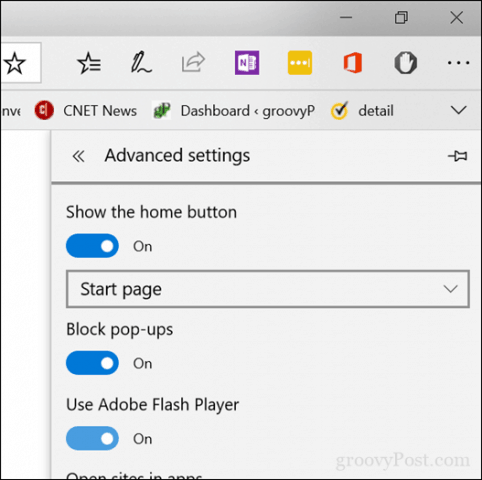This screenshot has height=480, width=482.
Task: Open the OneNote Web Clipper extension
Action: tap(247, 63)
